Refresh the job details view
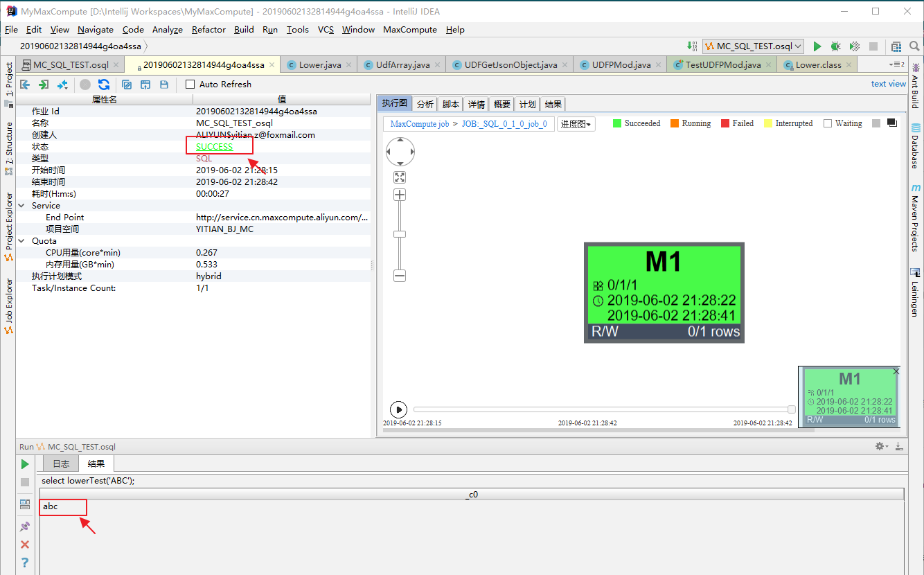 104,84
